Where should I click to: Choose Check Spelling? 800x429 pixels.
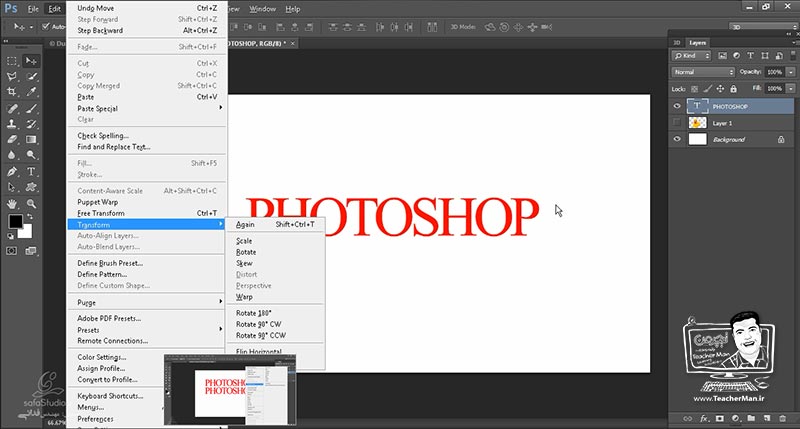click(x=147, y=136)
